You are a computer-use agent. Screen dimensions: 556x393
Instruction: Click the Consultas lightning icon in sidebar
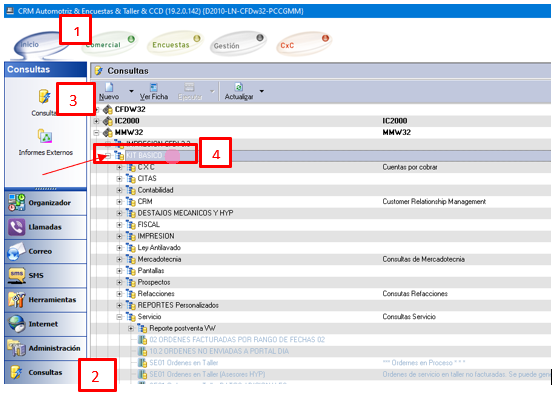tap(45, 96)
